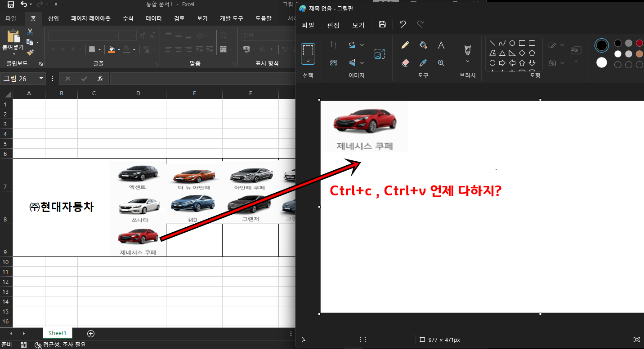Select the Sheet1 tab
This screenshot has height=349, width=644.
tap(58, 333)
